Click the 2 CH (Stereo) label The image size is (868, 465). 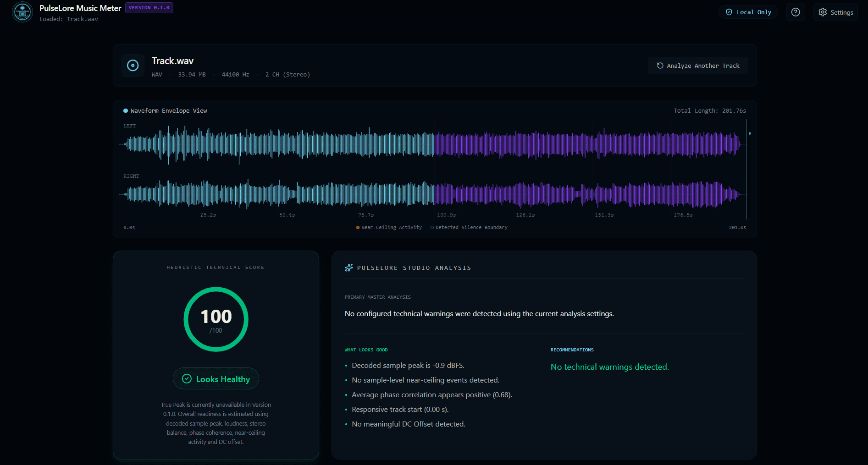tap(287, 75)
